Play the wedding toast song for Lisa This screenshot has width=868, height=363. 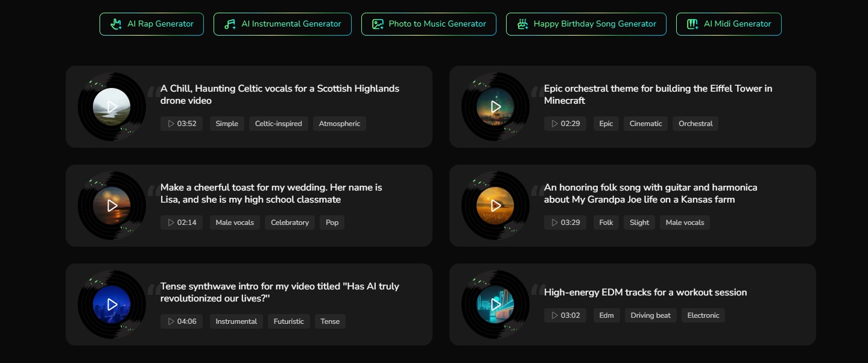(x=112, y=206)
